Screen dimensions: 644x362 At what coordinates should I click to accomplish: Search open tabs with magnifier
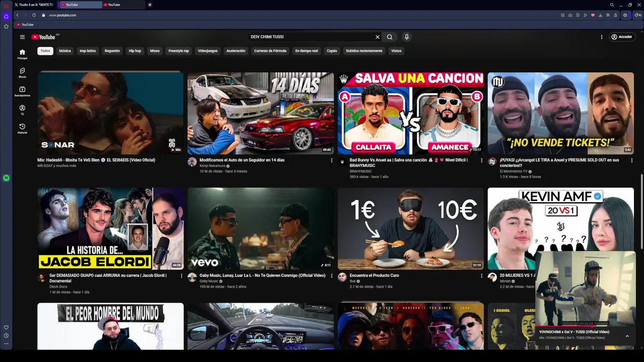pos(612,5)
